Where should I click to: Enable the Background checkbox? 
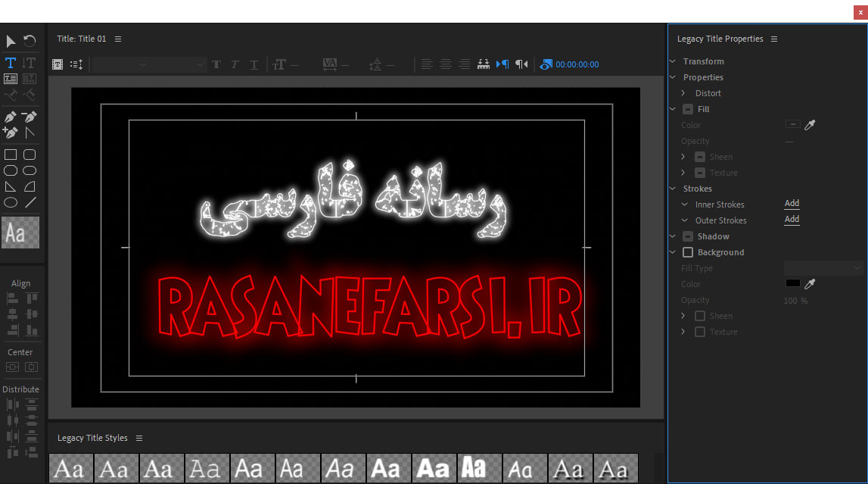pyautogui.click(x=688, y=252)
